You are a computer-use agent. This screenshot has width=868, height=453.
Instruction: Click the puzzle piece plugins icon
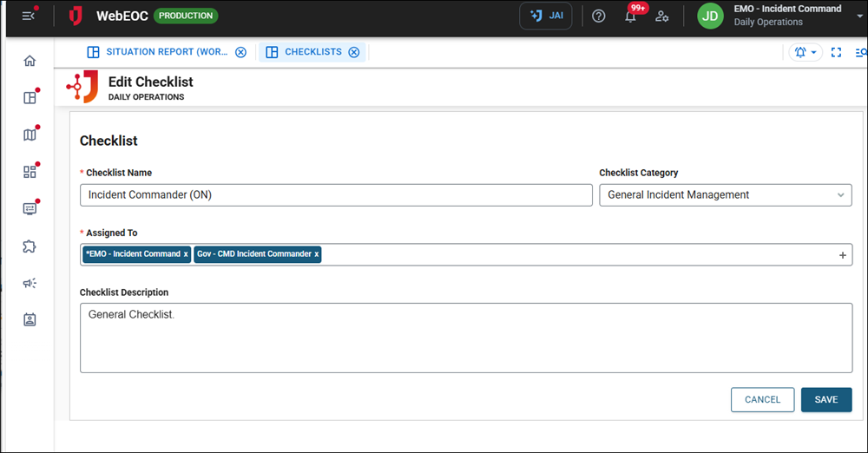pyautogui.click(x=30, y=246)
